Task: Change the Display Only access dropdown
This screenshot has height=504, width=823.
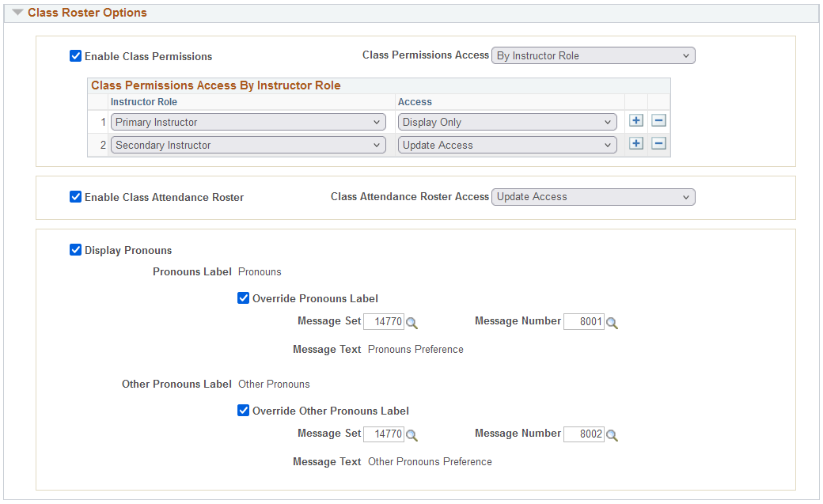Action: (507, 122)
